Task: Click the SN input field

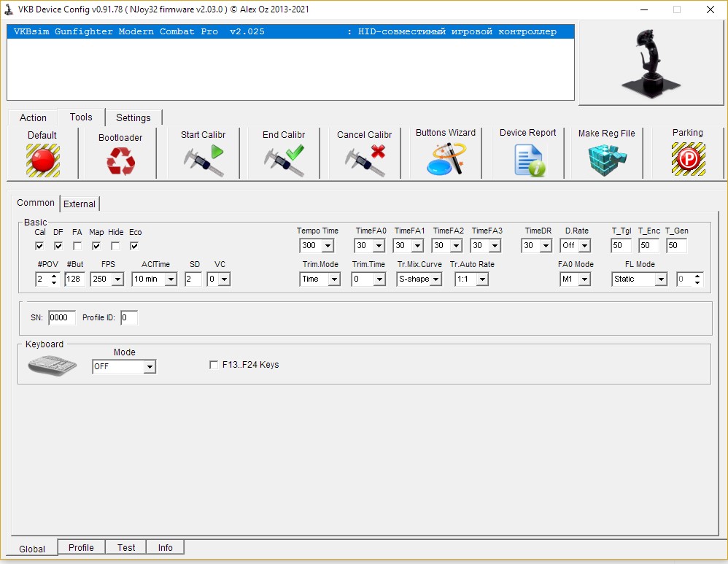Action: pos(62,318)
